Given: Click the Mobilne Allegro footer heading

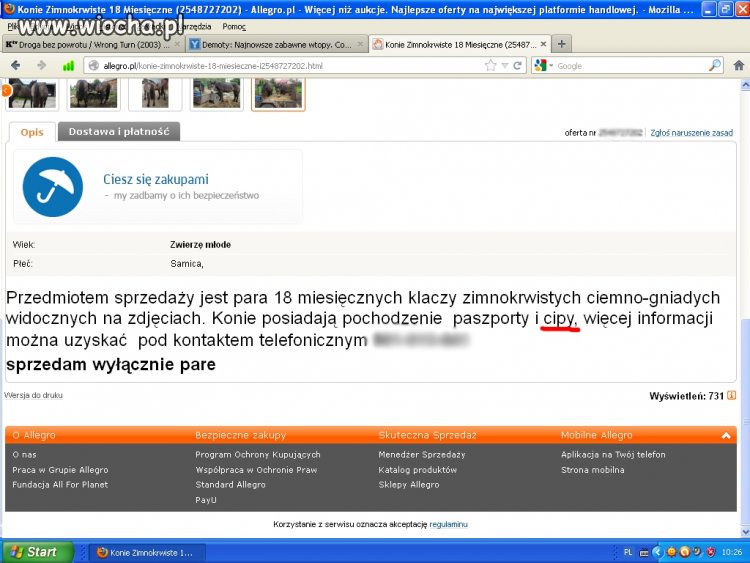Looking at the screenshot, I should point(596,435).
